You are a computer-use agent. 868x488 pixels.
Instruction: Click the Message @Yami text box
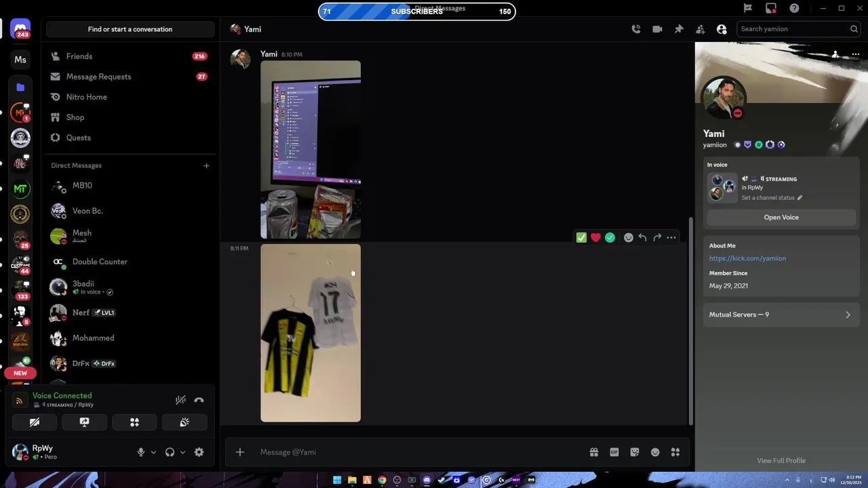(x=420, y=452)
